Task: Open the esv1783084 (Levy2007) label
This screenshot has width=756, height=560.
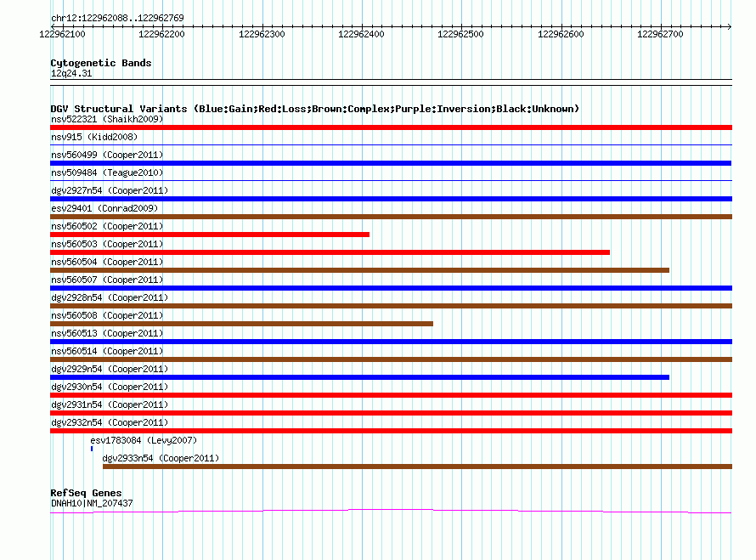Action: pos(144,440)
